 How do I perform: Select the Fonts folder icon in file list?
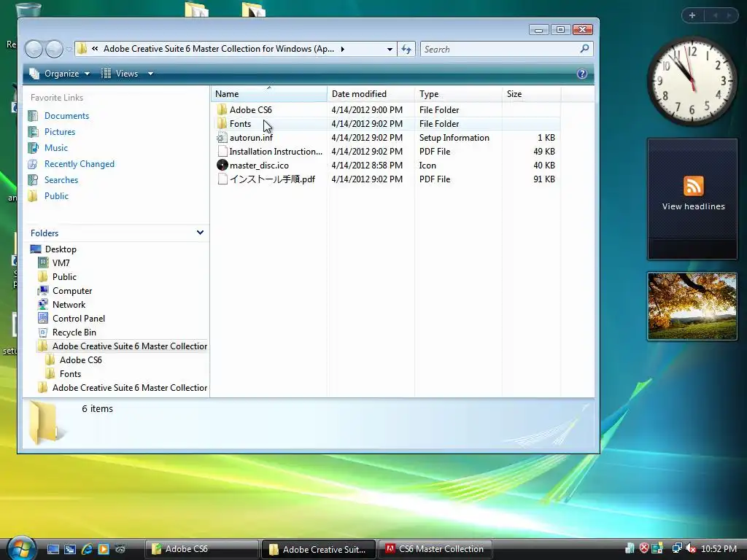click(x=222, y=123)
